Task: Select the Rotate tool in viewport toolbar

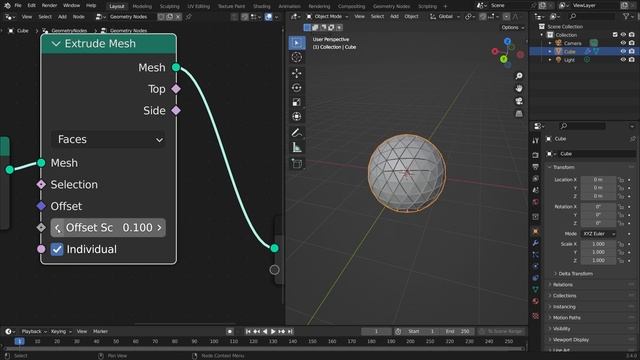Action: [297, 87]
